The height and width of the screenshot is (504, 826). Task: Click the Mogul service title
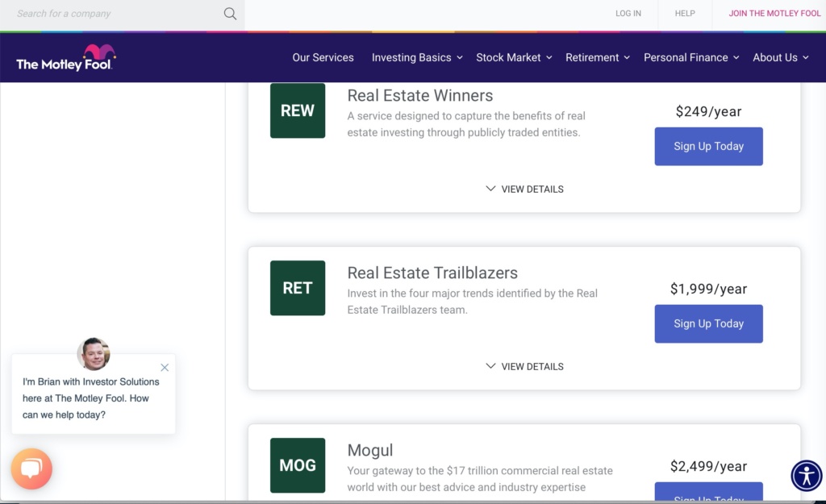coord(369,450)
